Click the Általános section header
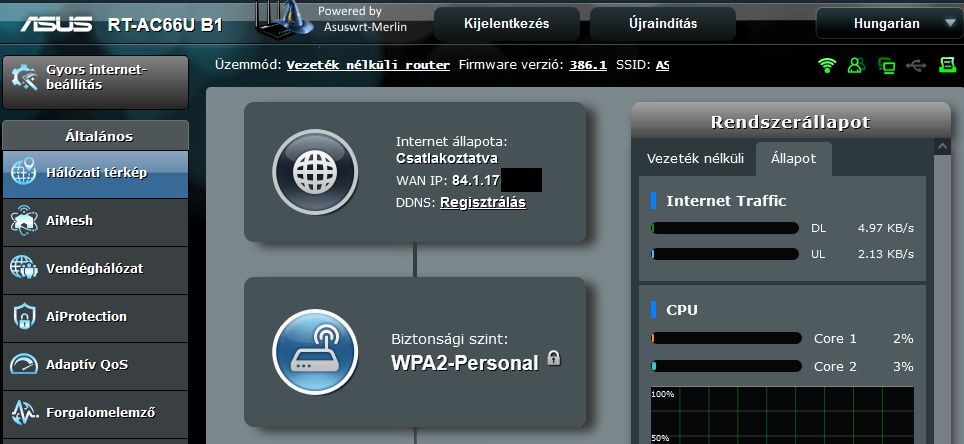Screen dimensions: 964x444 tap(95, 136)
